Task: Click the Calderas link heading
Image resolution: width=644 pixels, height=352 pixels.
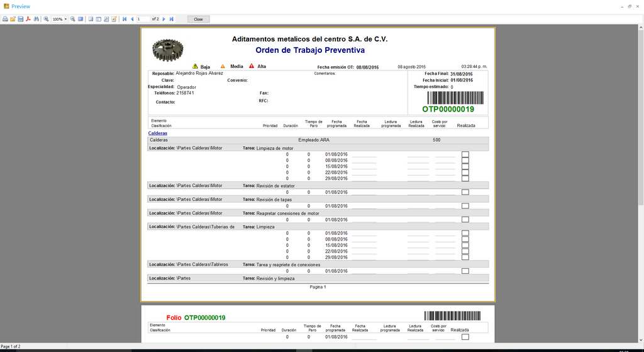Action: tap(157, 133)
